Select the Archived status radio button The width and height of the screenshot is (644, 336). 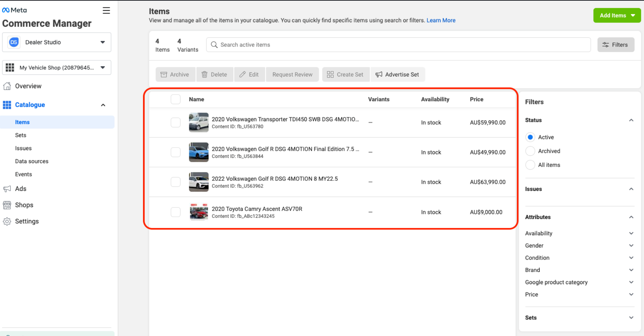pyautogui.click(x=530, y=151)
